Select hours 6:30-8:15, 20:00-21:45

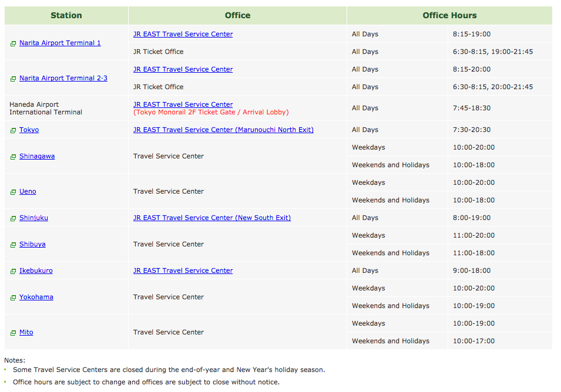pos(493,87)
